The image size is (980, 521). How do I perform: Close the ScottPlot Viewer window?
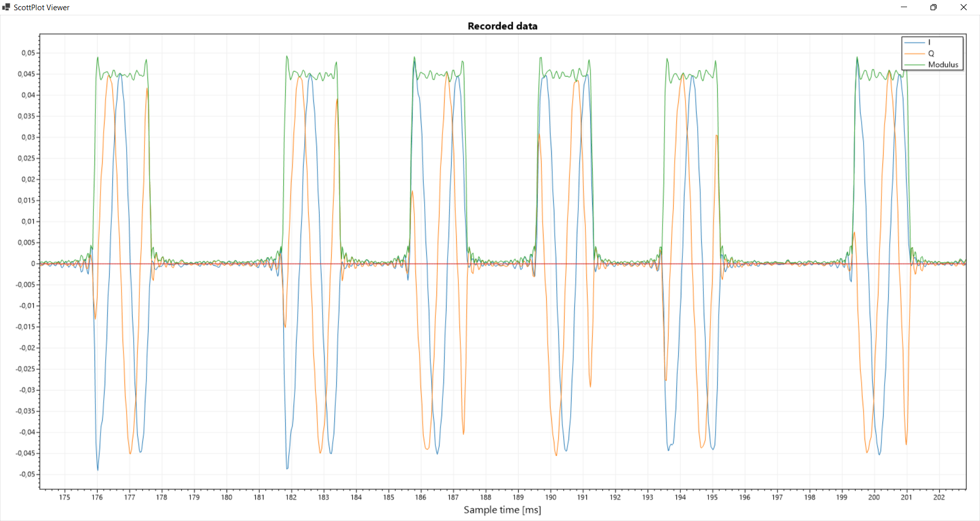click(x=964, y=7)
